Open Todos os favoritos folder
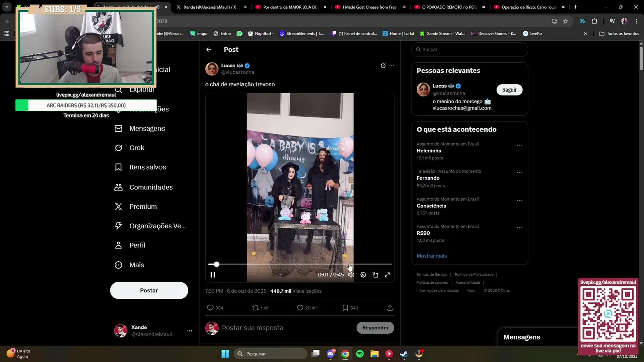The height and width of the screenshot is (362, 644). [619, 34]
